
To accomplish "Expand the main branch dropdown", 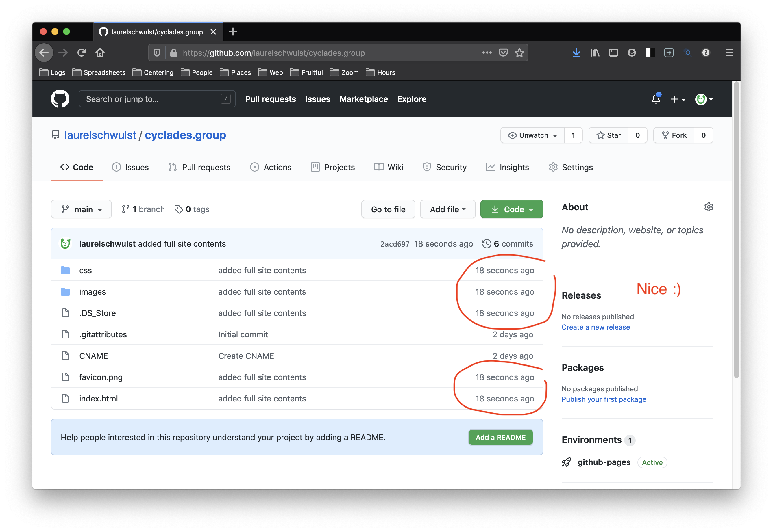I will tap(82, 209).
